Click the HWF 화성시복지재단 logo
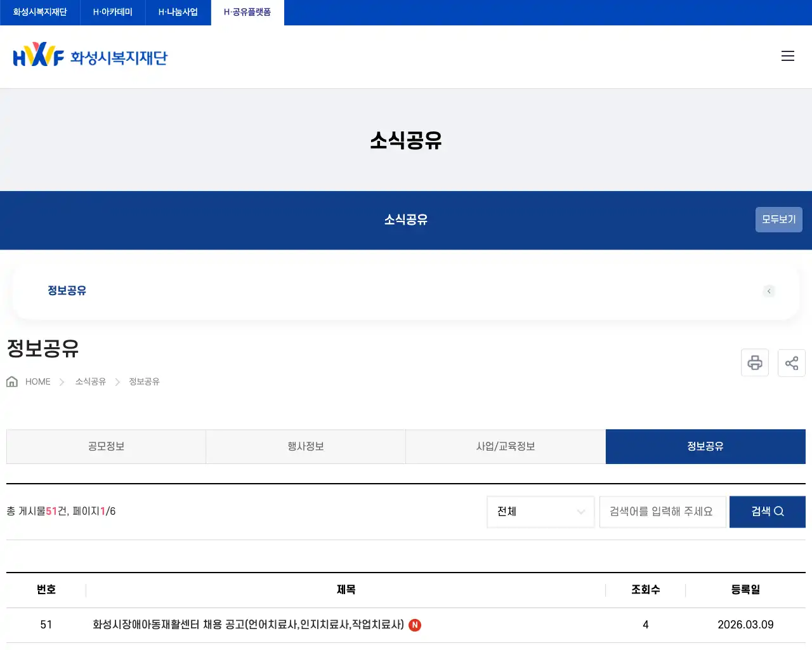The width and height of the screenshot is (812, 650). (89, 56)
